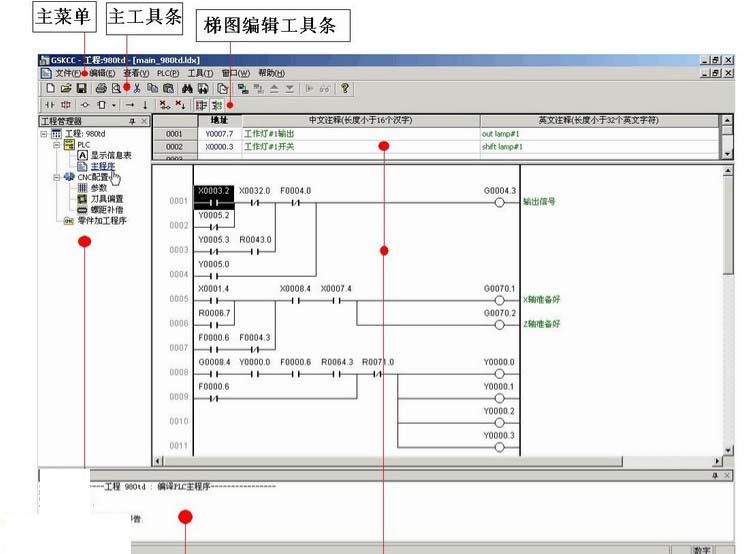
Task: Delete horizontal line with red X icon
Action: 165,105
